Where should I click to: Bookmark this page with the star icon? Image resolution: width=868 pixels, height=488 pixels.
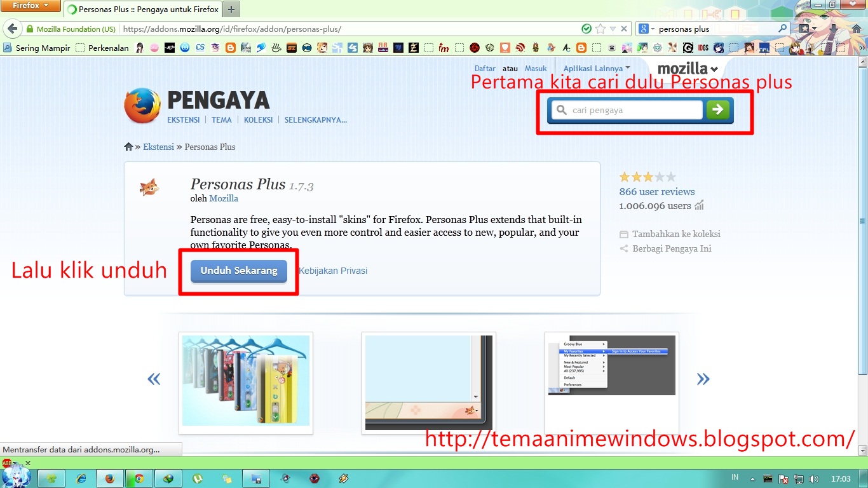pos(600,29)
